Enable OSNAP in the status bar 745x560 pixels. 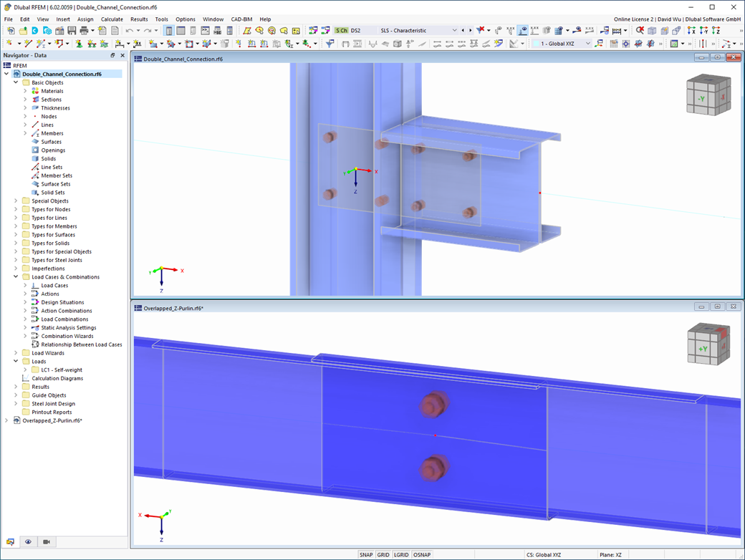(x=422, y=554)
